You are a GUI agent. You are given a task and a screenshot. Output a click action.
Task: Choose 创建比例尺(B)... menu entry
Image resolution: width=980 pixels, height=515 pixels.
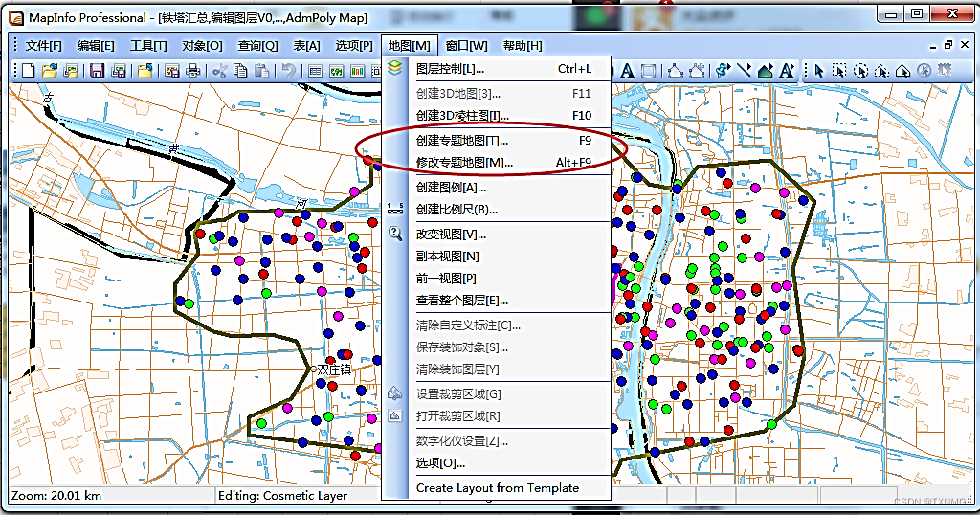click(497, 210)
